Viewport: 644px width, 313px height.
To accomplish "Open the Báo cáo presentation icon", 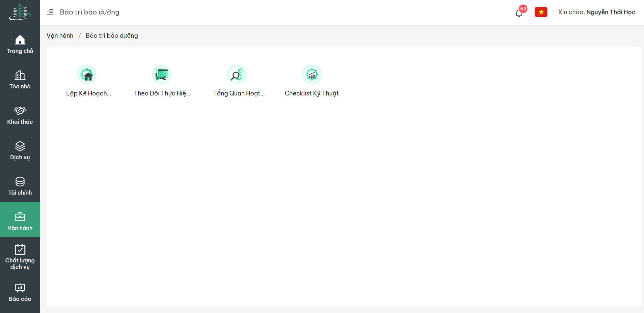I will (20, 288).
